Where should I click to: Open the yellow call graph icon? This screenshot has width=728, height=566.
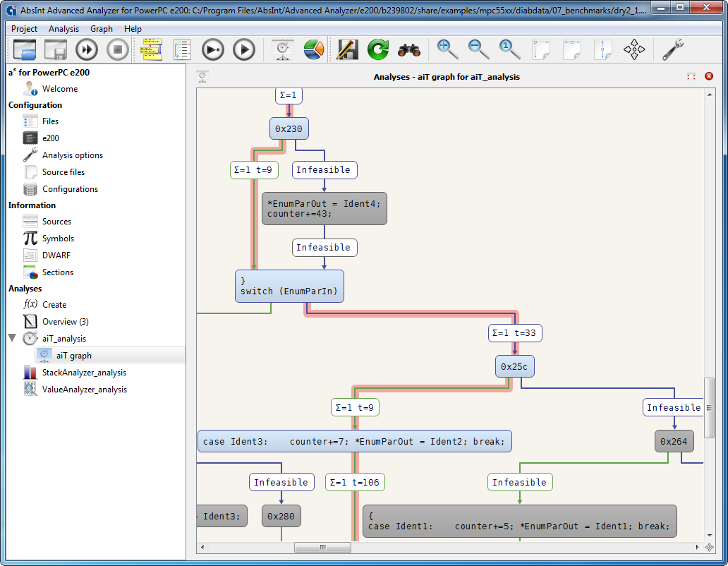pyautogui.click(x=152, y=49)
